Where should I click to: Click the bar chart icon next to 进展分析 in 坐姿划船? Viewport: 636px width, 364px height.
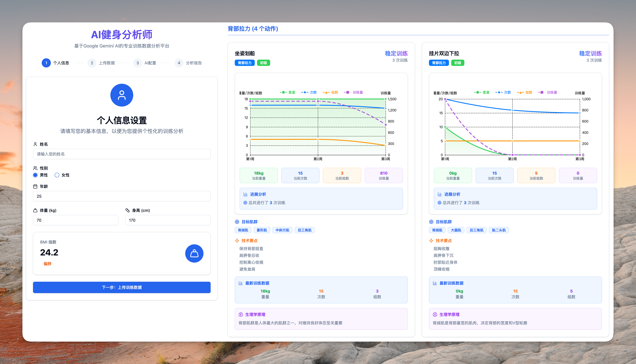click(x=245, y=194)
